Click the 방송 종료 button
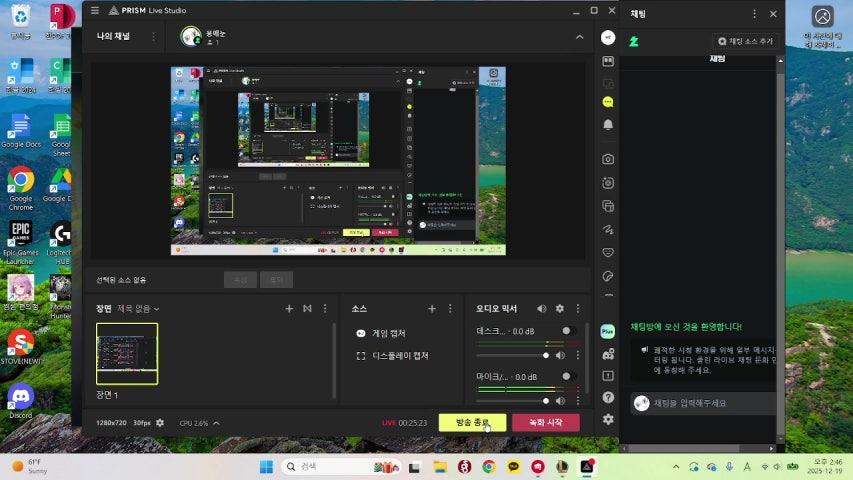This screenshot has width=853, height=480. (472, 423)
